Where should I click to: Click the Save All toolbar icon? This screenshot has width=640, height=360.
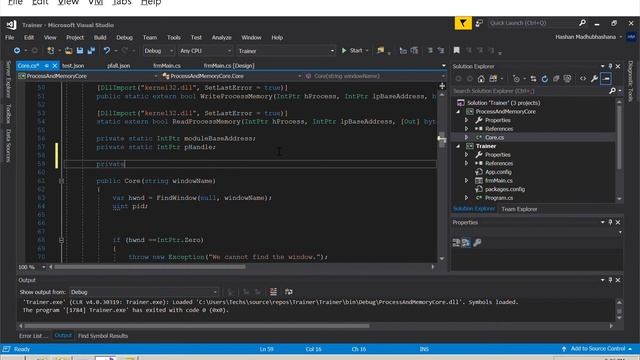91,51
